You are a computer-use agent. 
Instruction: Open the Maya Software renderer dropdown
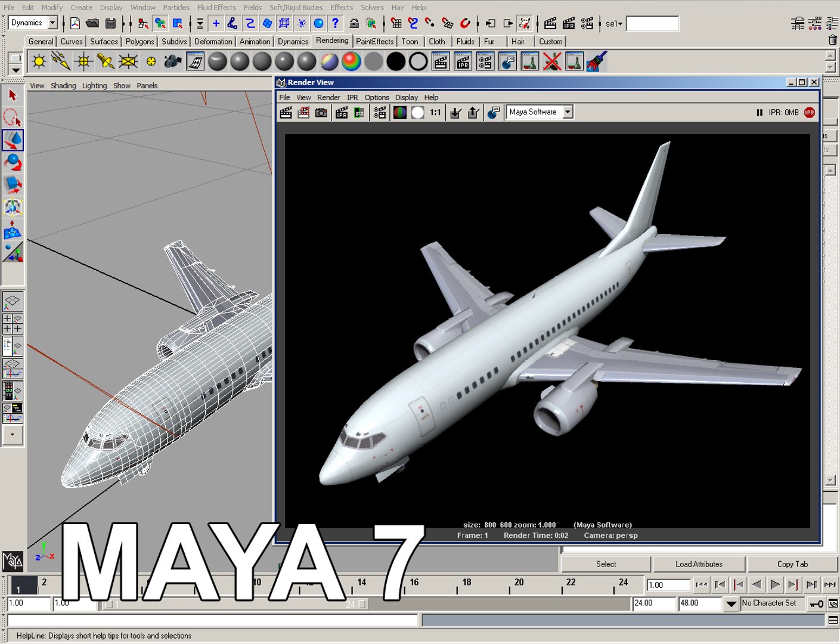pyautogui.click(x=568, y=112)
